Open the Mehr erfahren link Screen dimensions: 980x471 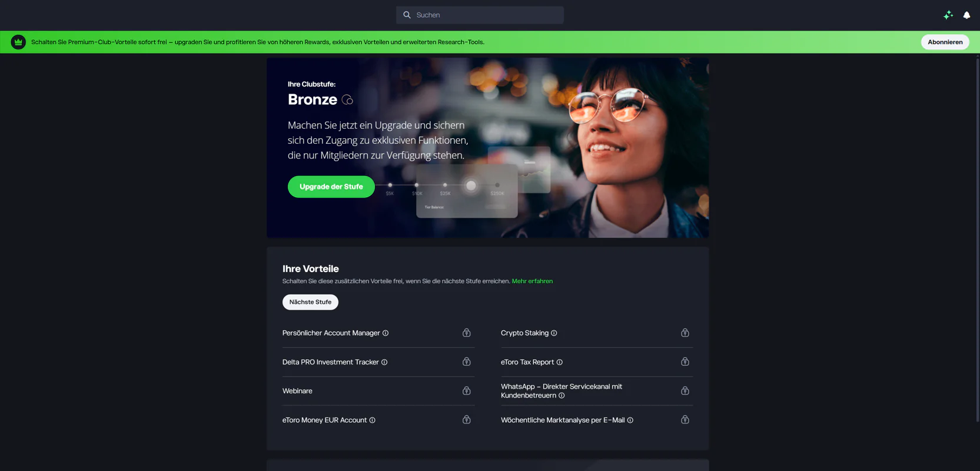[532, 281]
